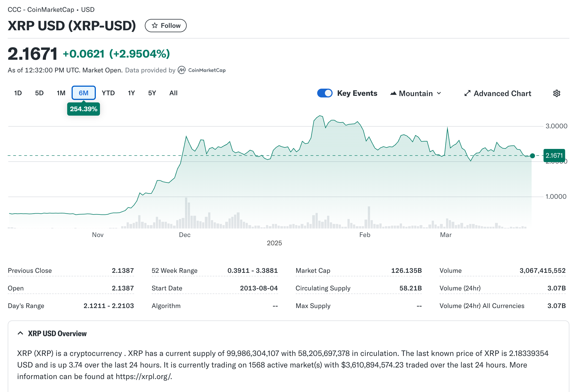Click the star icon in Follow button

point(155,26)
